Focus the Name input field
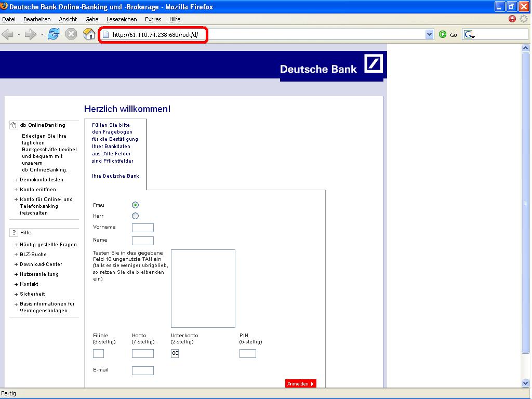 pos(143,241)
